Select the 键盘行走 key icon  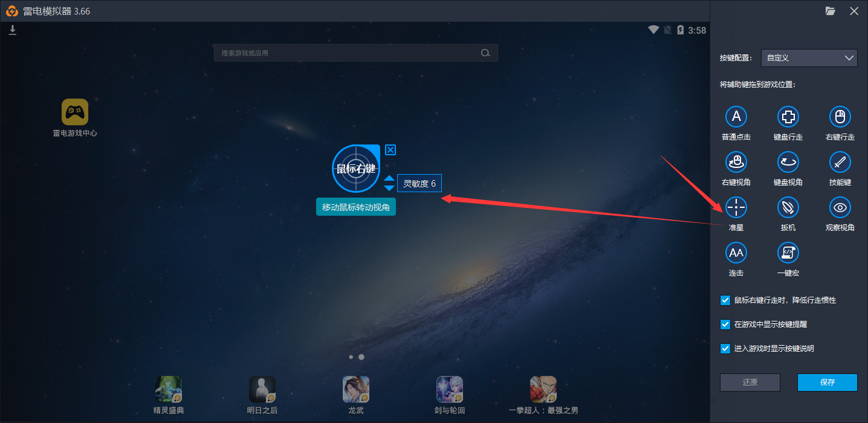coord(788,117)
